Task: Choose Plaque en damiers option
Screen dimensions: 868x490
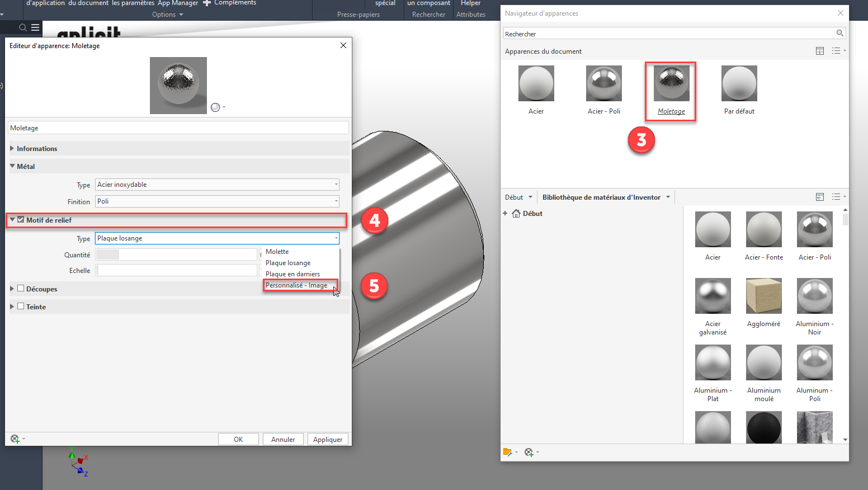Action: (293, 274)
